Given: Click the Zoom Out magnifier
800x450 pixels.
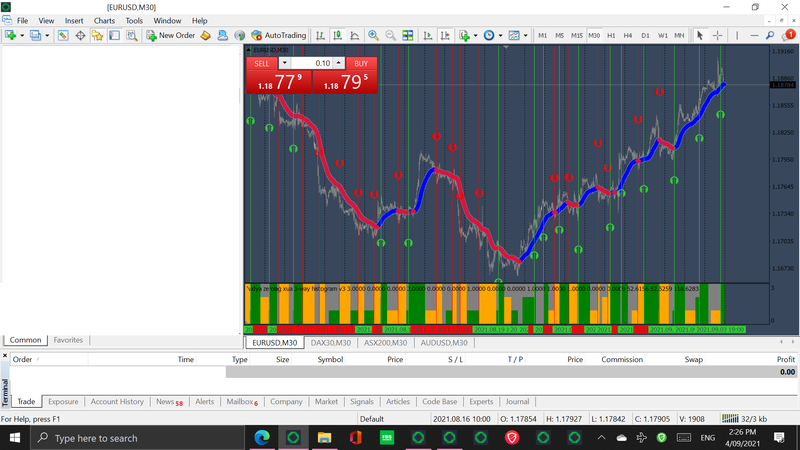Looking at the screenshot, I should [x=390, y=35].
